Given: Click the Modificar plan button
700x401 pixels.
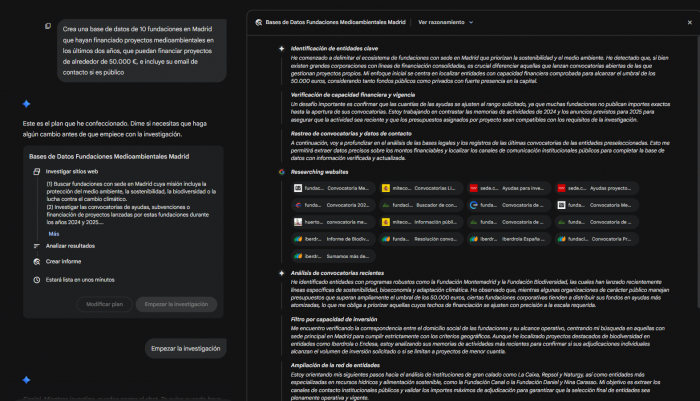Looking at the screenshot, I should [x=104, y=304].
